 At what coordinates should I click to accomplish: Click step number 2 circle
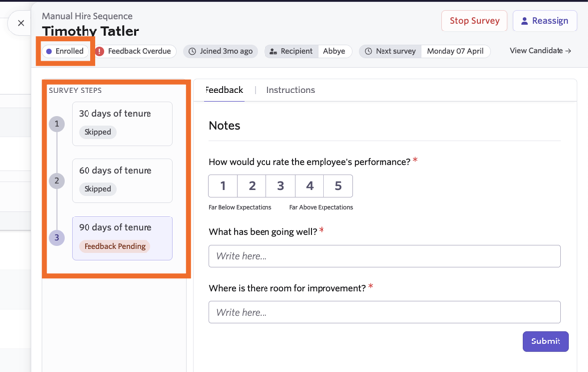(x=57, y=181)
